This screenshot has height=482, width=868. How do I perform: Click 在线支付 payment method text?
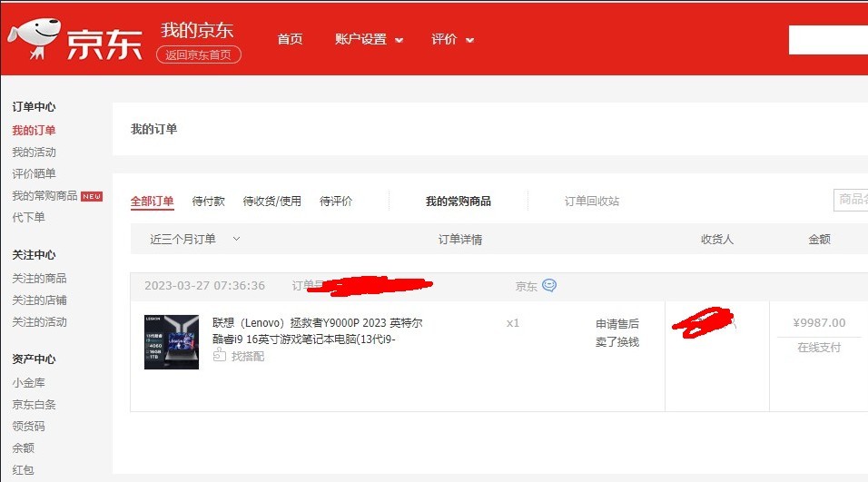pyautogui.click(x=819, y=348)
